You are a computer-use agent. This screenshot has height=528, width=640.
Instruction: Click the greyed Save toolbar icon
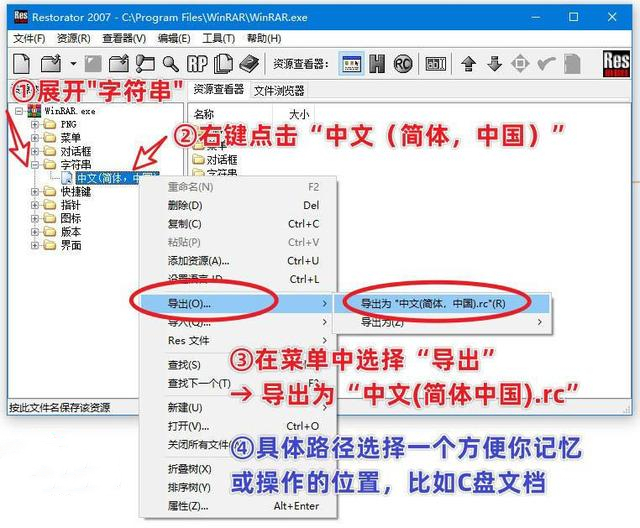coord(93,64)
